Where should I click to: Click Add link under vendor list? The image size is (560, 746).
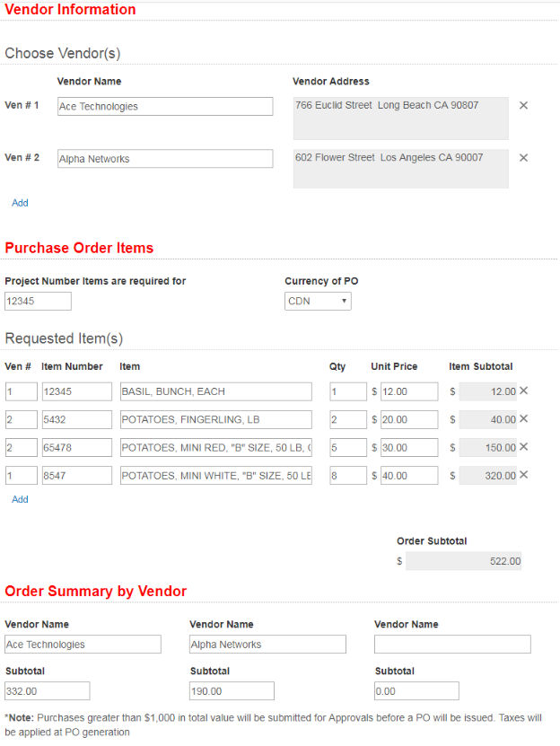[x=20, y=203]
